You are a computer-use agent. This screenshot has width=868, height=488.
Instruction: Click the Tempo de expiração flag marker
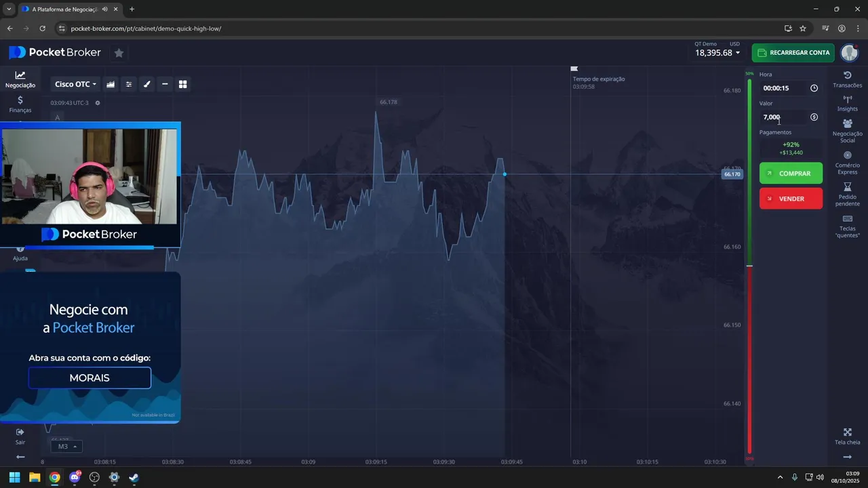[574, 68]
